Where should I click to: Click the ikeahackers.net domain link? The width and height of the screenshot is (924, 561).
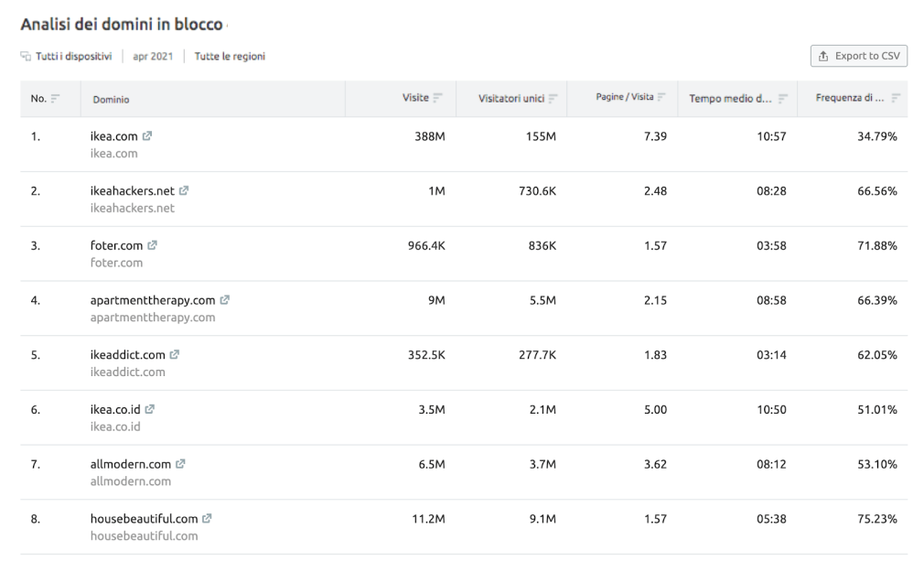tap(132, 191)
